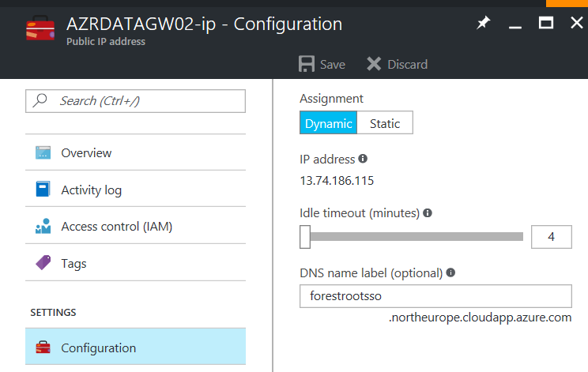Click the IP address info icon

click(363, 159)
